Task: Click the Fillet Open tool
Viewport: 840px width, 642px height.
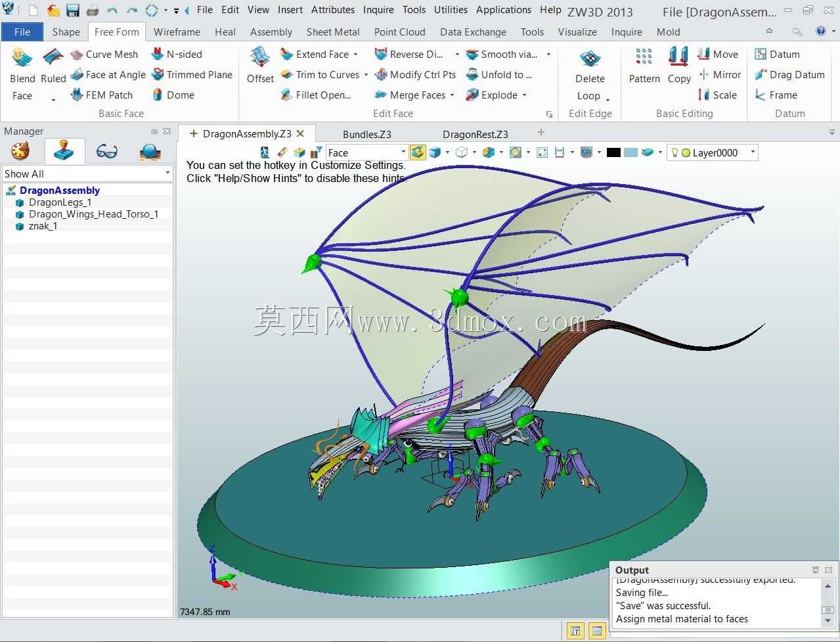Action: 316,95
